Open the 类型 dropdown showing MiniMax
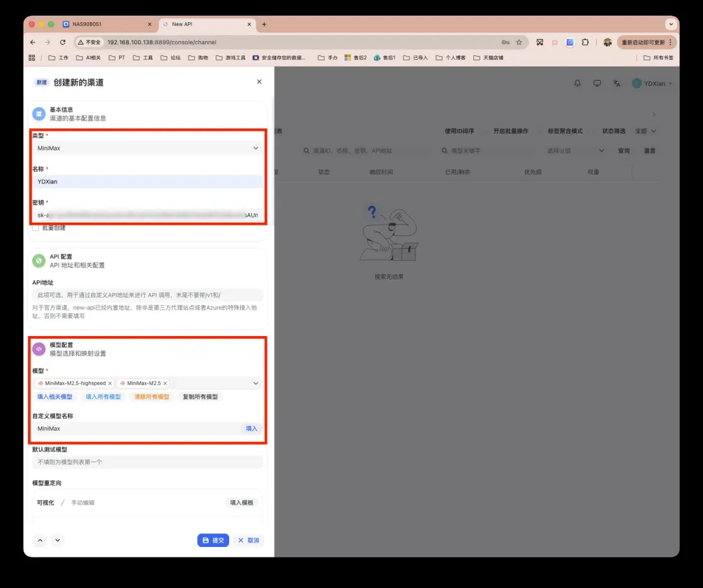Viewport: 703px width, 588px height. tap(147, 148)
